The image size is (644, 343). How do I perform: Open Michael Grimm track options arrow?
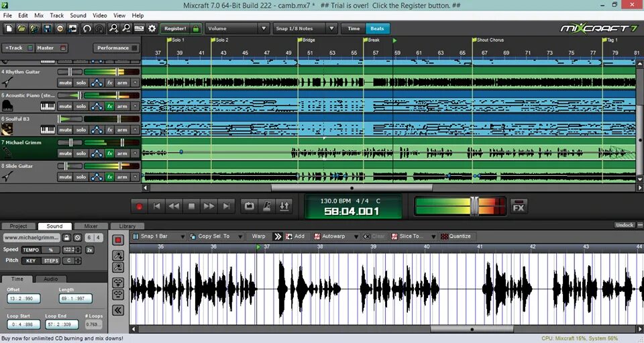coord(135,153)
